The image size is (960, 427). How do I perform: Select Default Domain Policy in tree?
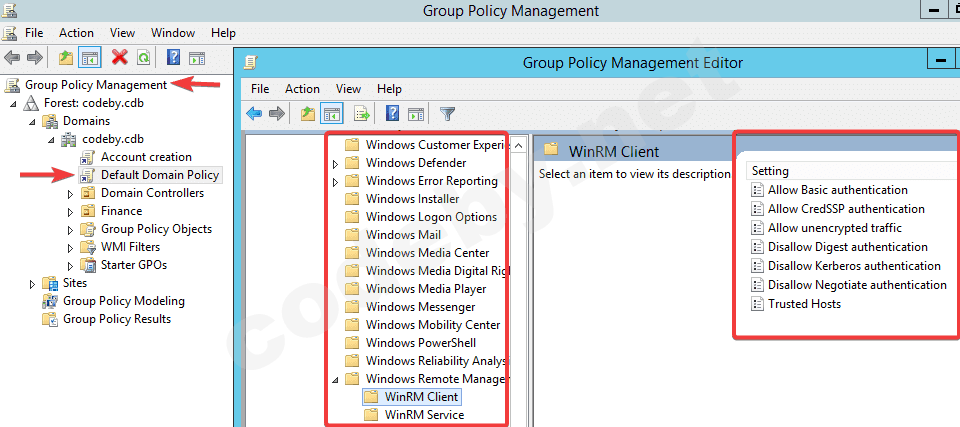pyautogui.click(x=159, y=175)
